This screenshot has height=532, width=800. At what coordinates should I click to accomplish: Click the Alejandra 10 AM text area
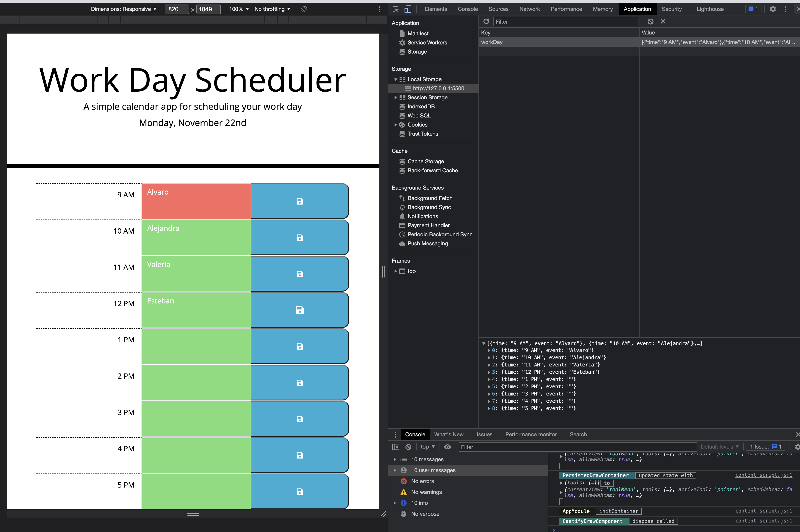coord(196,237)
